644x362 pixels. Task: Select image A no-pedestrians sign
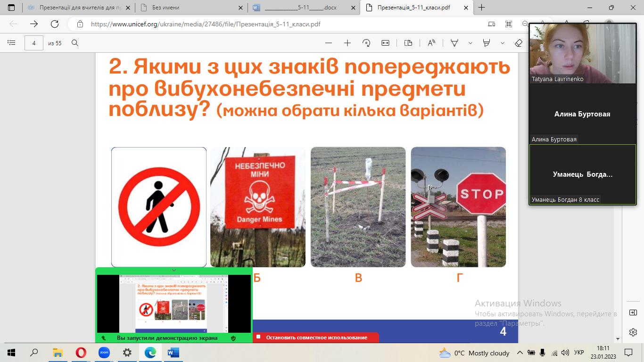(x=159, y=207)
